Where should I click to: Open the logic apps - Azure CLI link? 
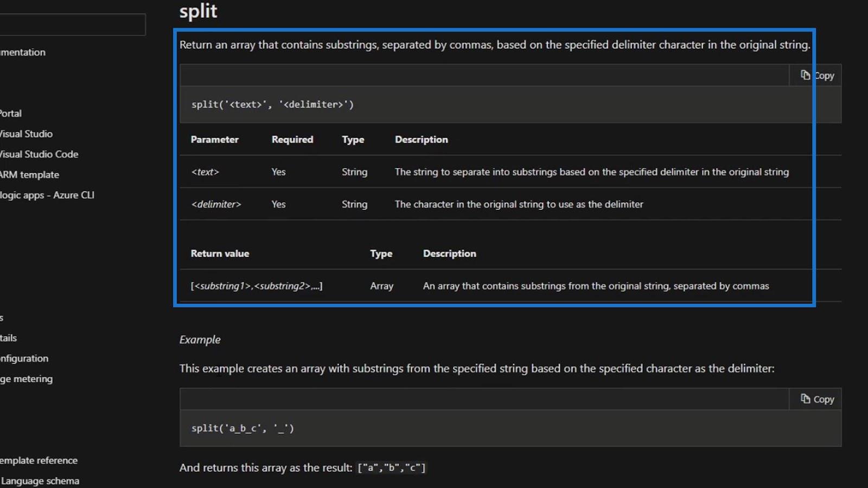pyautogui.click(x=47, y=195)
